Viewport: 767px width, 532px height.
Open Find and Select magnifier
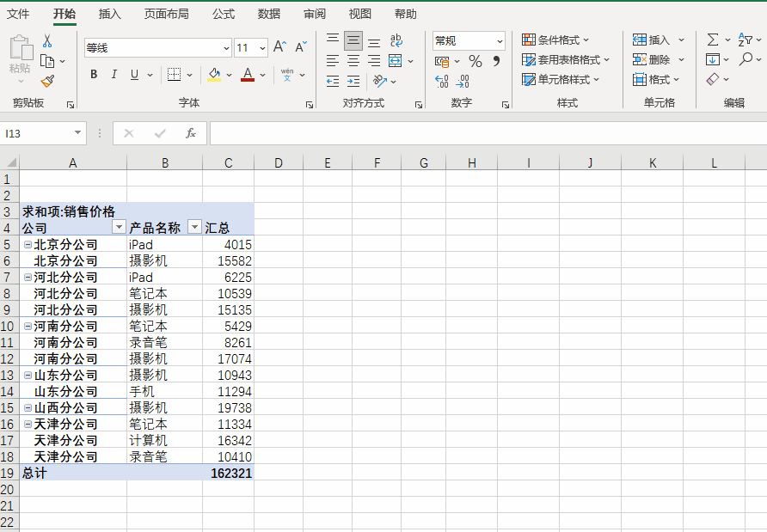point(746,59)
